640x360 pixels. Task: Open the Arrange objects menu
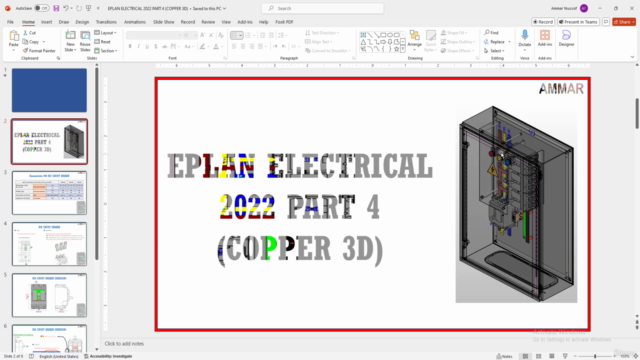point(414,39)
